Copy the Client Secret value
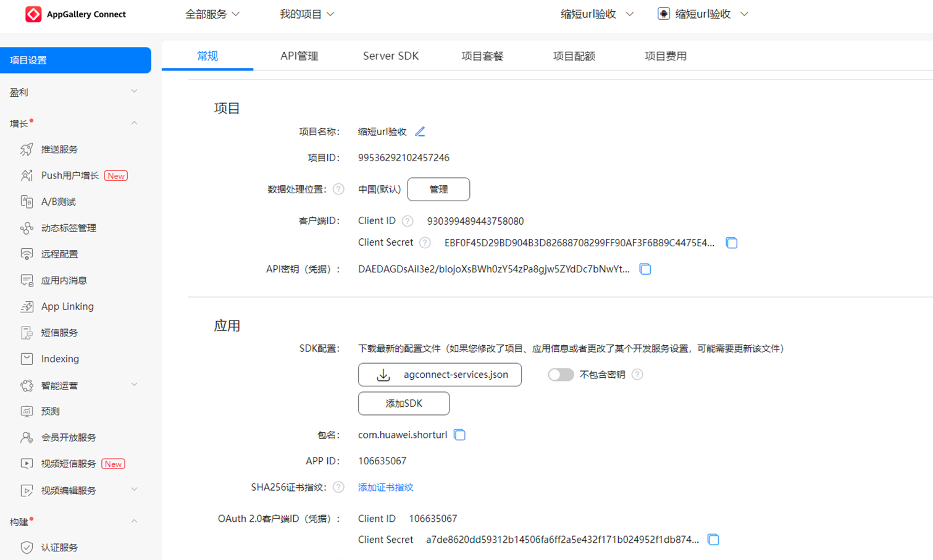Image resolution: width=933 pixels, height=560 pixels. click(732, 243)
